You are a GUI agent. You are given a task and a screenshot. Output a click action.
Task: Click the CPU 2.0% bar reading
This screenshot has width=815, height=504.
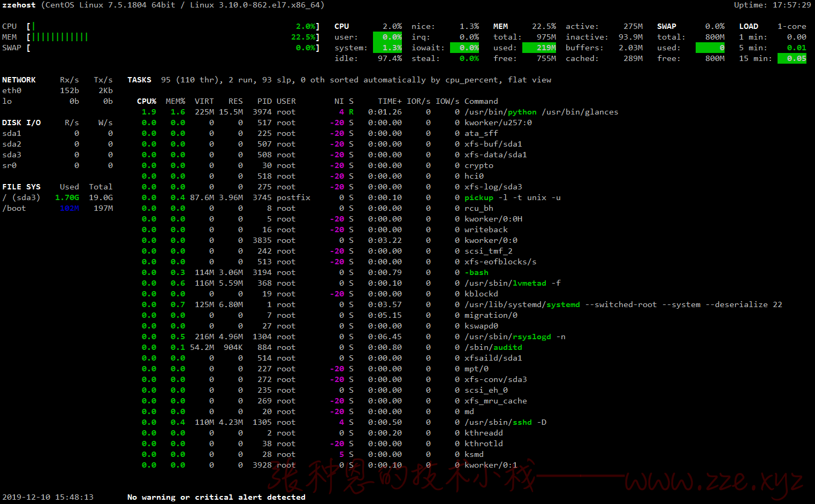[x=306, y=26]
